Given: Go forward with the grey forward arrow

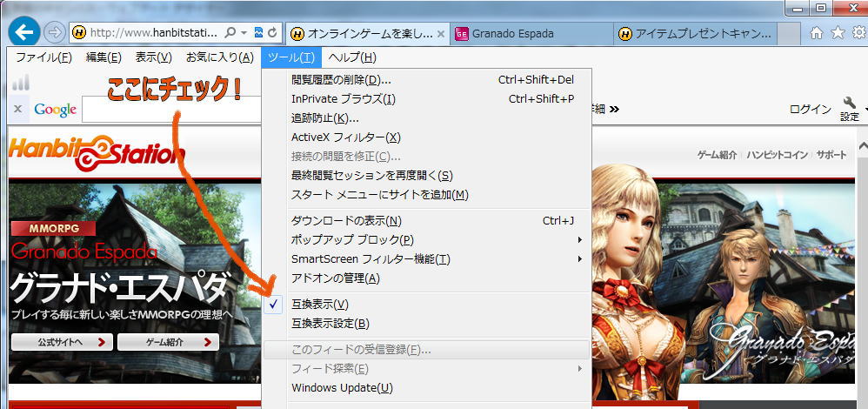Looking at the screenshot, I should [x=54, y=33].
